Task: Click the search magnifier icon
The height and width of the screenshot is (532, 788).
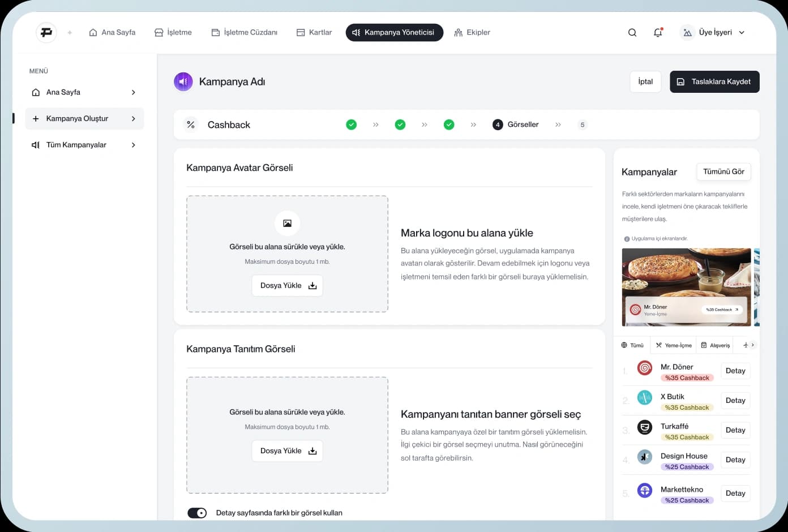Action: [632, 33]
